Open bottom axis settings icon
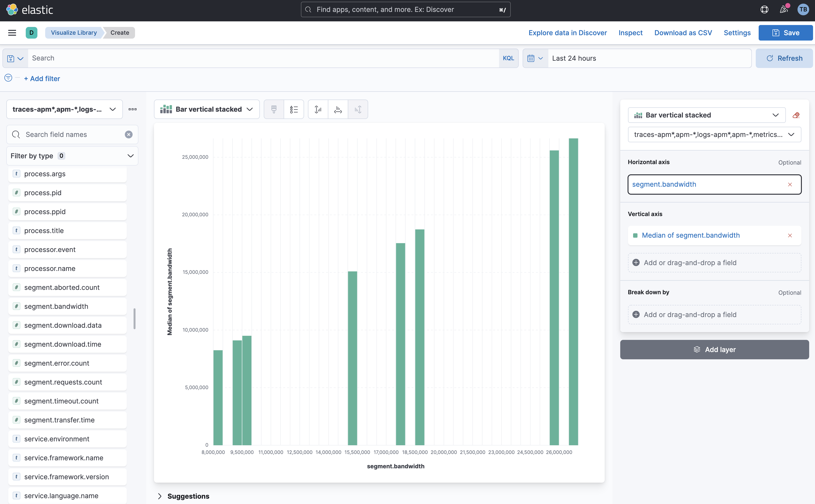This screenshot has width=815, height=504. [x=338, y=109]
